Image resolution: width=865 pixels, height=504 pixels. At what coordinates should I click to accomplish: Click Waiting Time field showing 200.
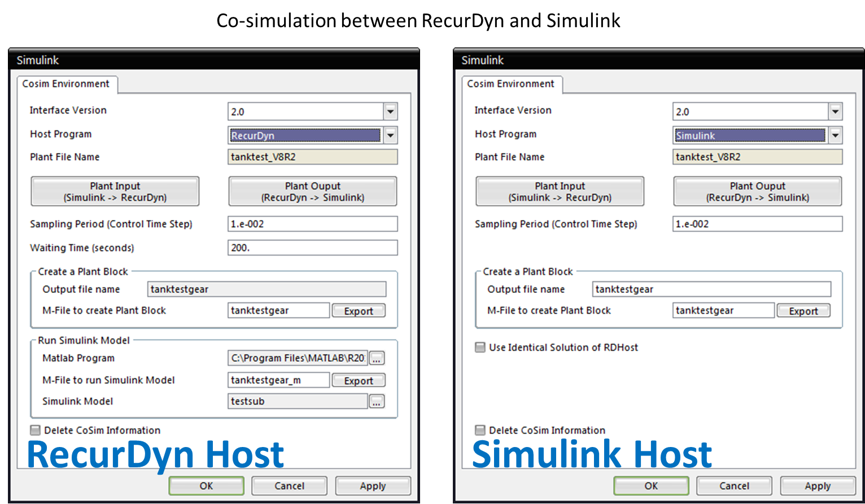(x=313, y=248)
